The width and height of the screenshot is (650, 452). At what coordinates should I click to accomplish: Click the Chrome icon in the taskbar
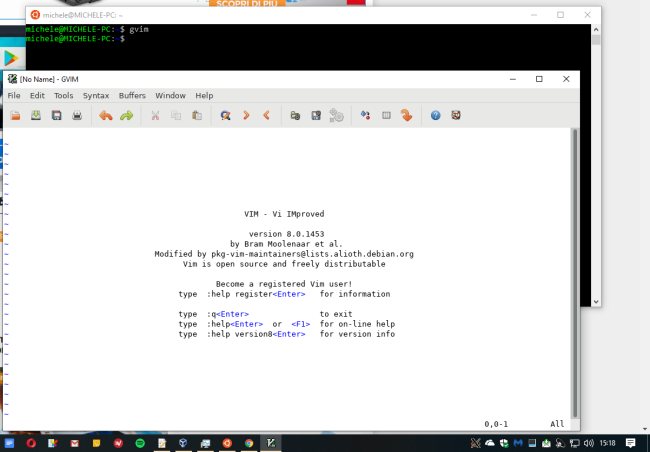[x=249, y=443]
